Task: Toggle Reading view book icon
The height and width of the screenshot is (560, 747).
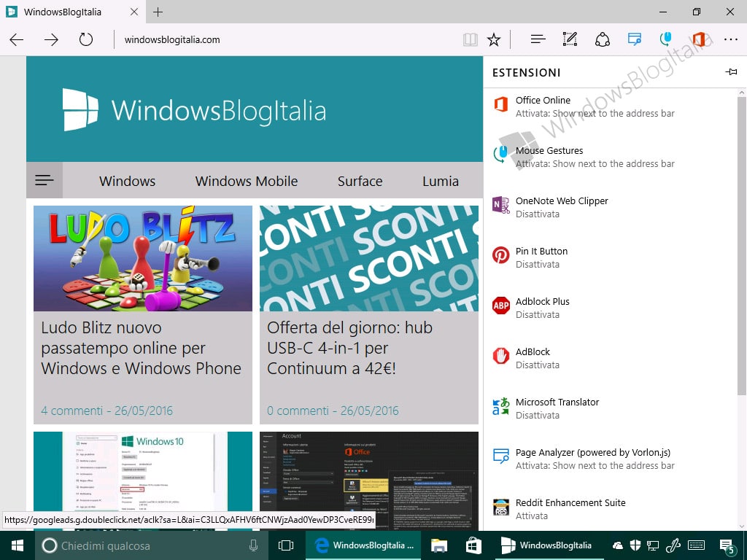Action: pyautogui.click(x=471, y=39)
